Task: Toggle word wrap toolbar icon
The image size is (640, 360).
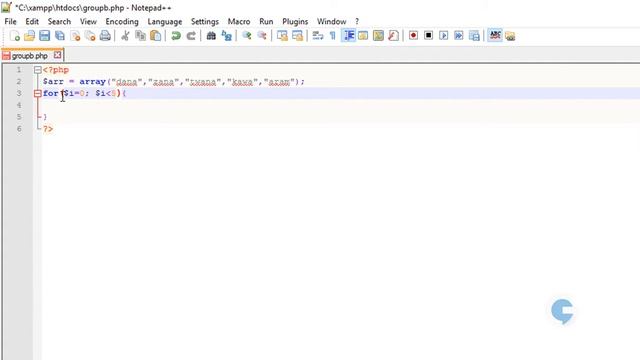Action: (x=318, y=36)
